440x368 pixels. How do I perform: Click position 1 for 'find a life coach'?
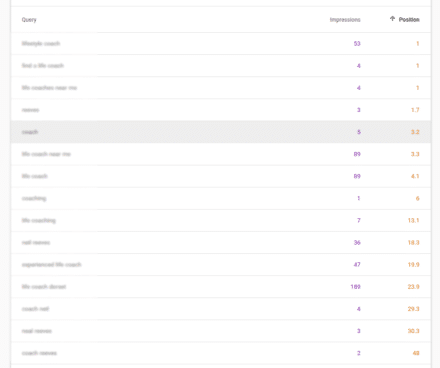pyautogui.click(x=417, y=66)
